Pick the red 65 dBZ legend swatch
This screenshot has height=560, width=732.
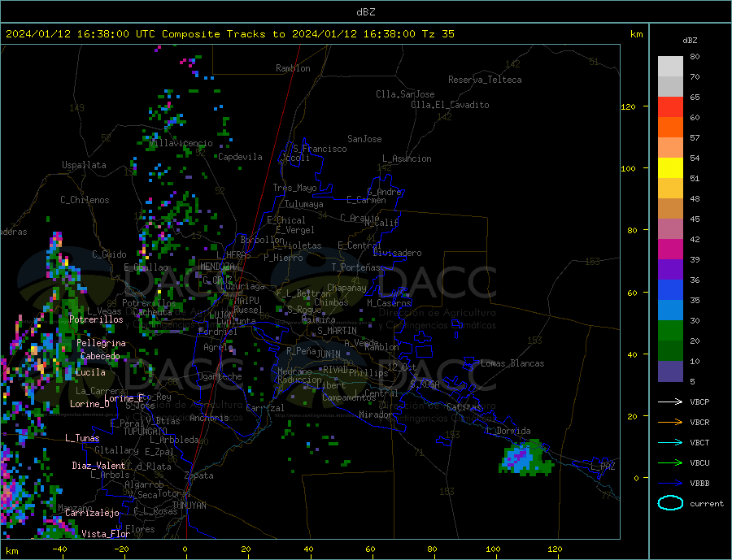point(670,106)
